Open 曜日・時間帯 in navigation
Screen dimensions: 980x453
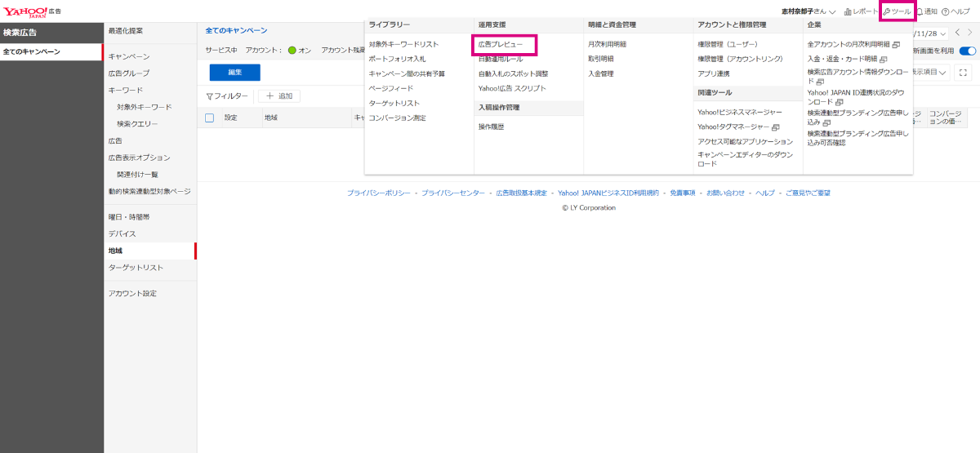(x=129, y=217)
